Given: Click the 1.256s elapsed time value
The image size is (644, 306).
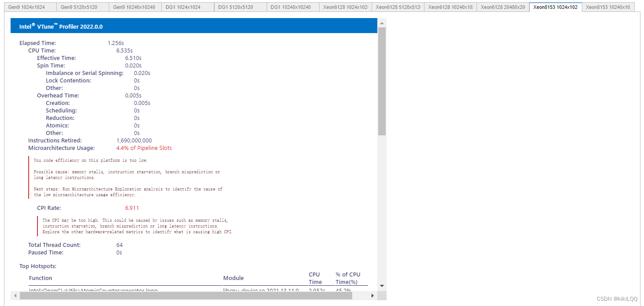Looking at the screenshot, I should [x=115, y=43].
